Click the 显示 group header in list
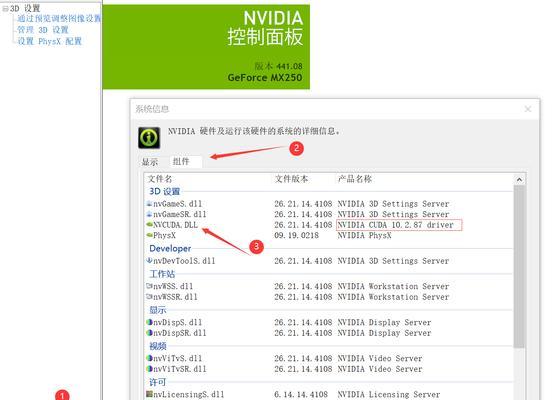Screen dimensions: 554x400 (158, 310)
